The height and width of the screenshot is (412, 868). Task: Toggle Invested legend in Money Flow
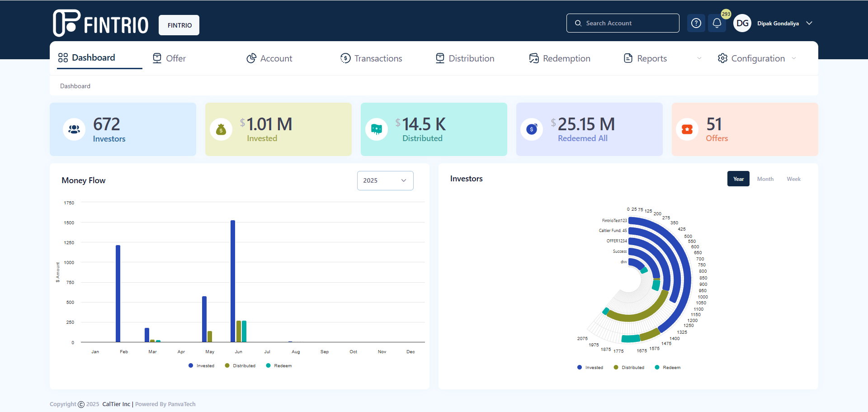202,365
